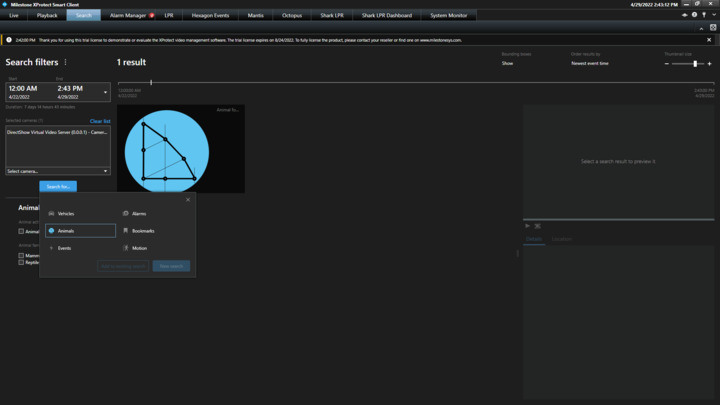Select Vehicles icon in search category popup
The image size is (720, 405).
click(52, 213)
